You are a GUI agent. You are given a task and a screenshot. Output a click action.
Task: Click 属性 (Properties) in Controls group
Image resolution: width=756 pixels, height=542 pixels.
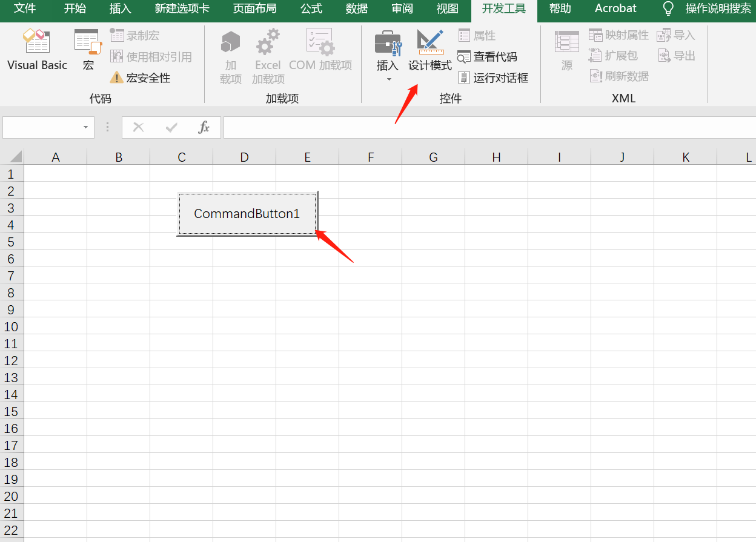click(x=478, y=35)
